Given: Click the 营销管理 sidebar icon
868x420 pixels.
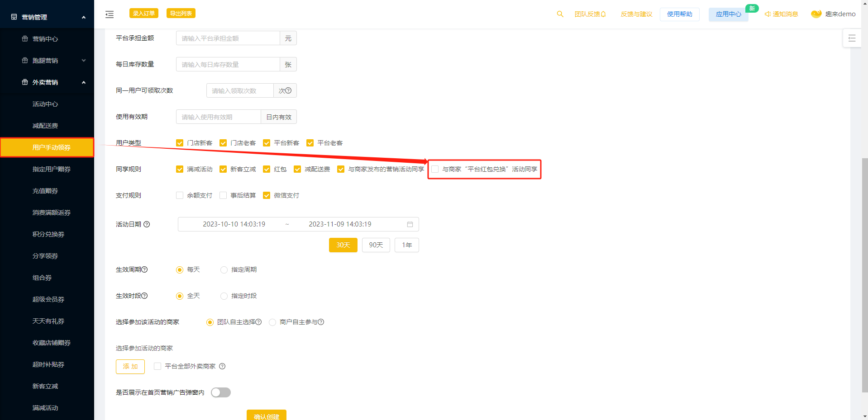Looking at the screenshot, I should click(x=14, y=17).
